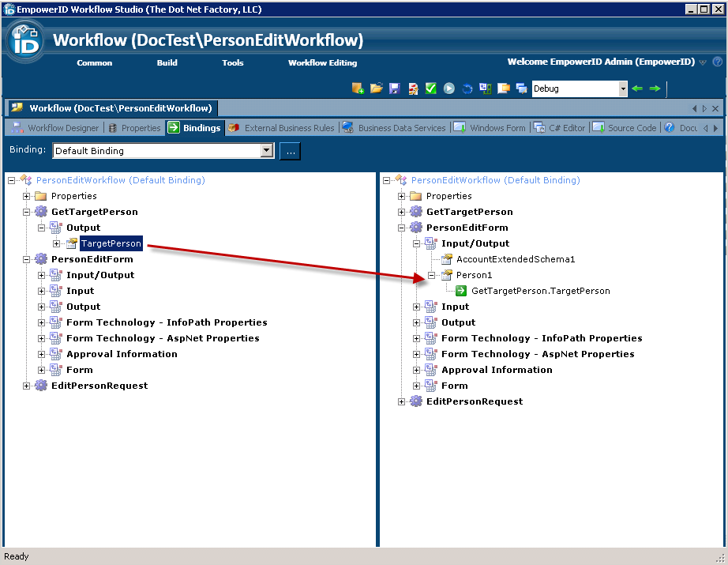Click the ellipsis button beside Binding
The image size is (728, 565).
[290, 151]
